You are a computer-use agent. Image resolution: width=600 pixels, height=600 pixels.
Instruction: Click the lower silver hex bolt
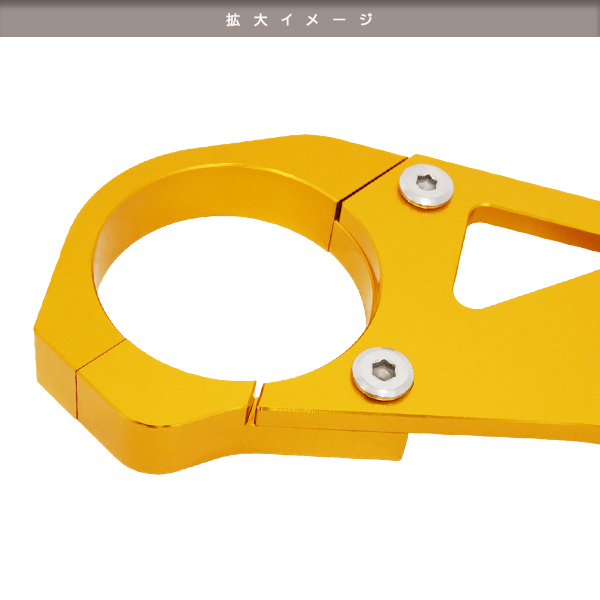coord(381,371)
